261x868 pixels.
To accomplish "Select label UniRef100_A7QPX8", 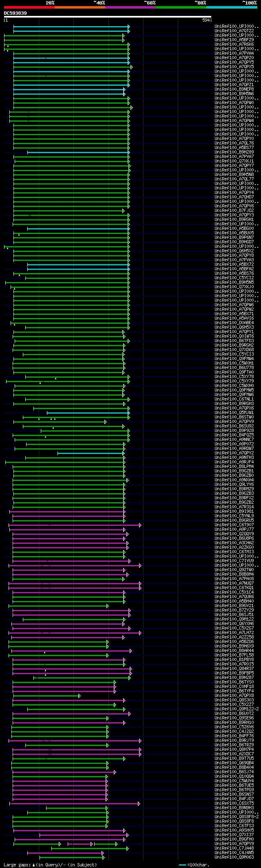I will (x=234, y=696).
